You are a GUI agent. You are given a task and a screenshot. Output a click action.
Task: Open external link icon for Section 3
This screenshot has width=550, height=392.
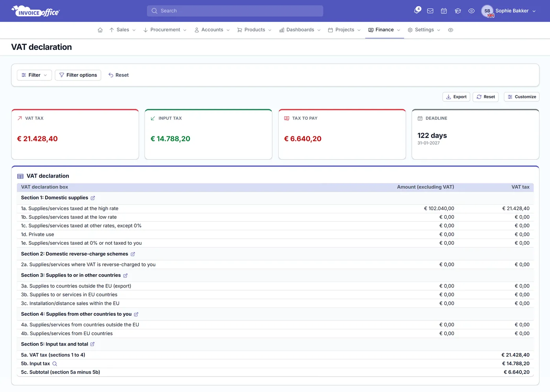pyautogui.click(x=125, y=275)
